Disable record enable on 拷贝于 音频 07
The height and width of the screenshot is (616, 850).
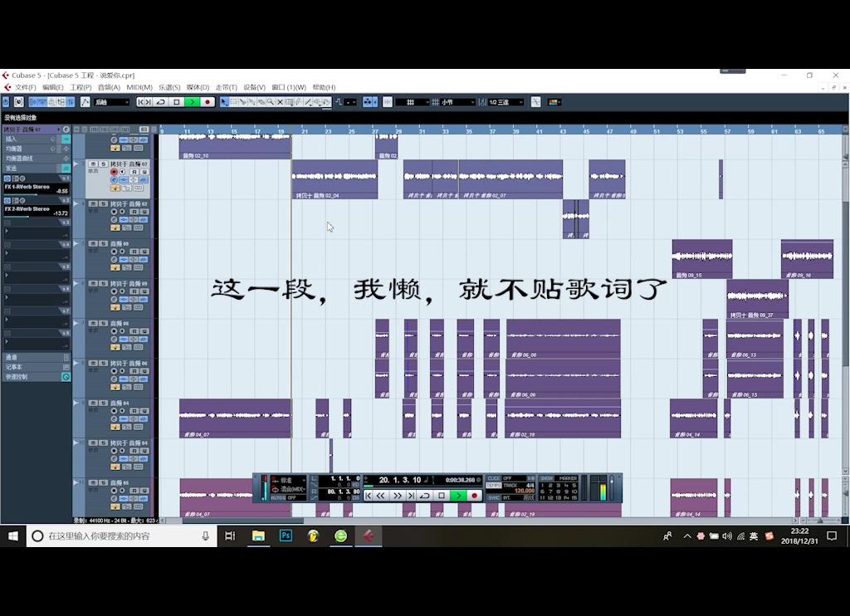pos(114,173)
